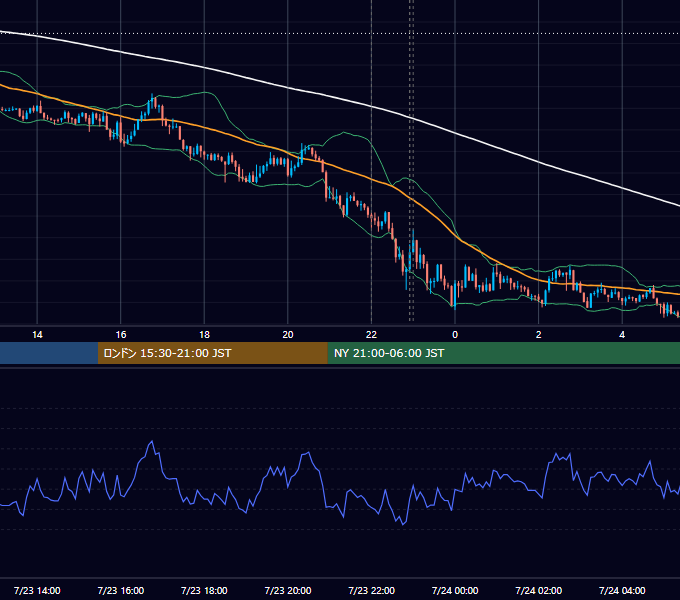
Task: Click hour label 18 on time axis
Action: (204, 335)
